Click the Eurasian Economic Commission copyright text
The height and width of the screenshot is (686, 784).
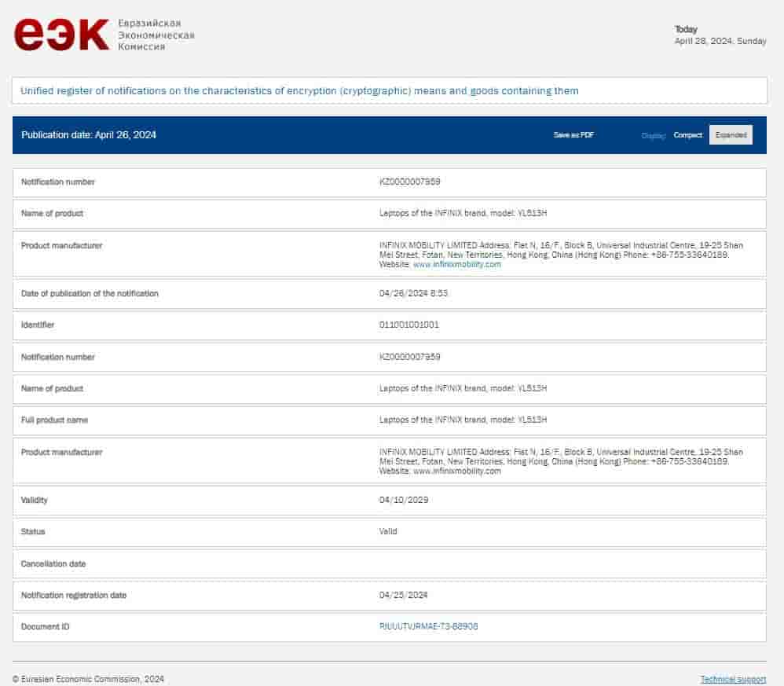click(x=89, y=679)
